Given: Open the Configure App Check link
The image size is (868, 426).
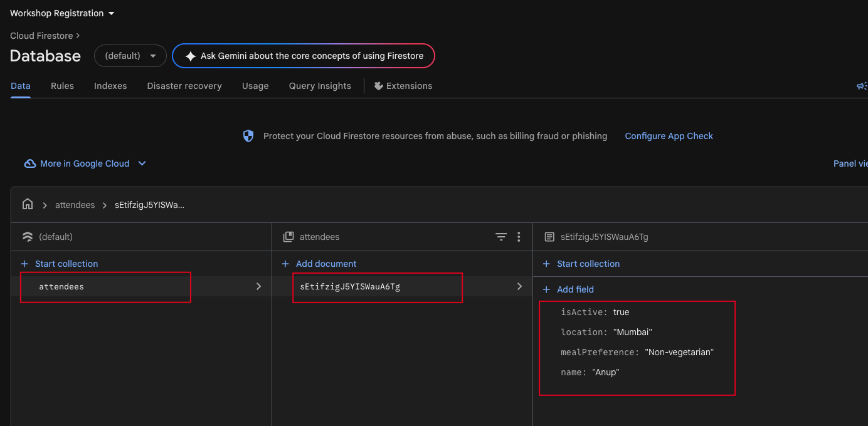Looking at the screenshot, I should 669,136.
